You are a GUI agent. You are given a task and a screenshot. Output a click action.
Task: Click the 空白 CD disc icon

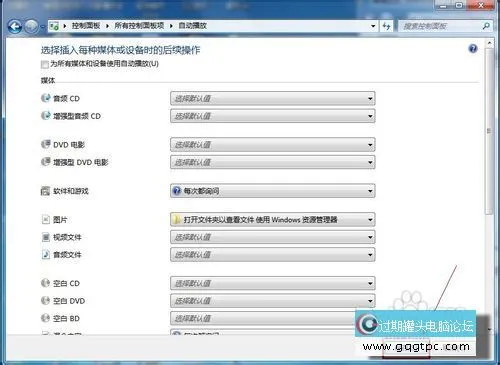(45, 283)
